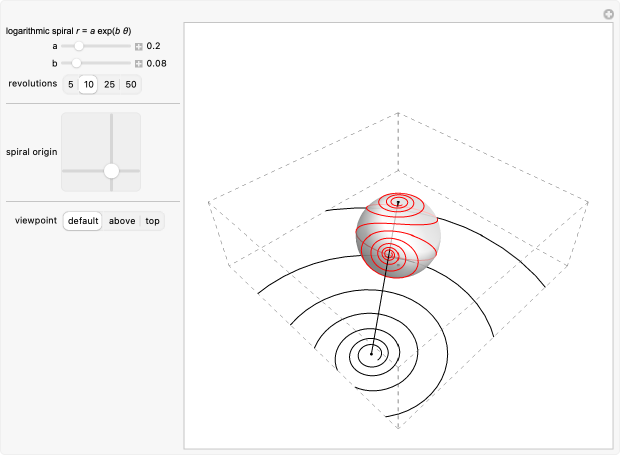This screenshot has height=456, width=620.
Task: Open the panel options plus icon at the top right
Action: (x=607, y=14)
